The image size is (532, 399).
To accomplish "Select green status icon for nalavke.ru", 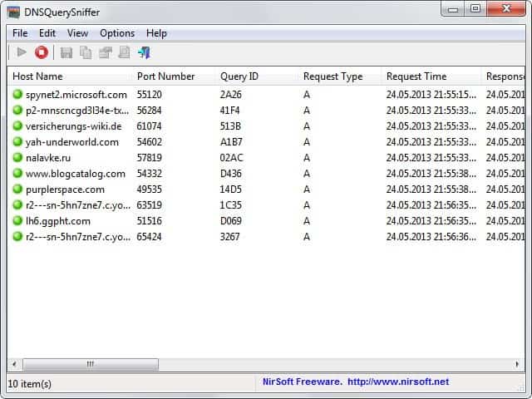I will pyautogui.click(x=17, y=157).
